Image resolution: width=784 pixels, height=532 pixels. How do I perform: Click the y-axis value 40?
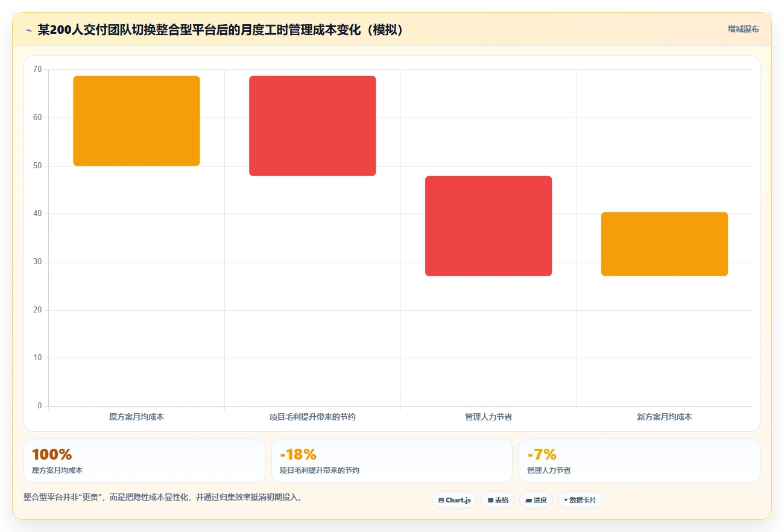coord(37,214)
